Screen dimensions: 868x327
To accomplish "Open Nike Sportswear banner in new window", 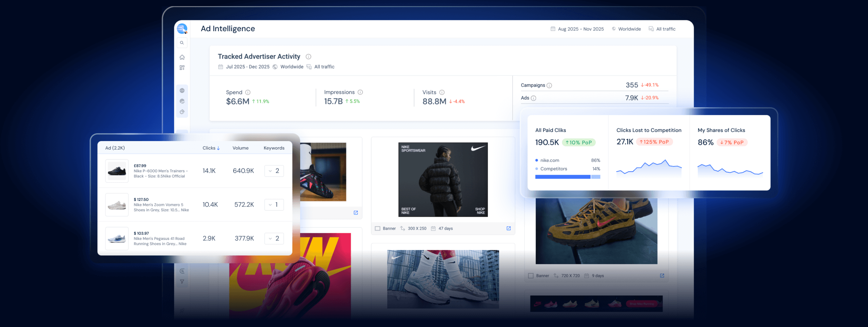I will (508, 228).
